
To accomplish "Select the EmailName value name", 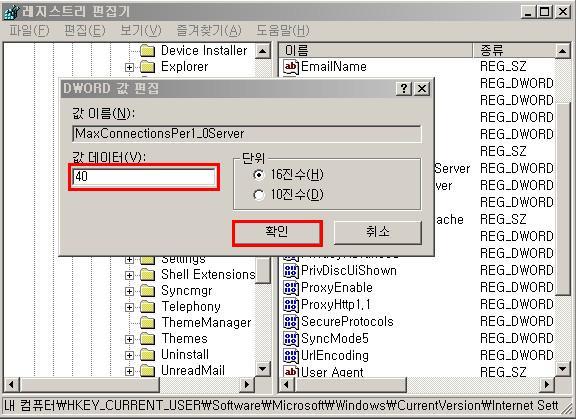I will pyautogui.click(x=334, y=66).
